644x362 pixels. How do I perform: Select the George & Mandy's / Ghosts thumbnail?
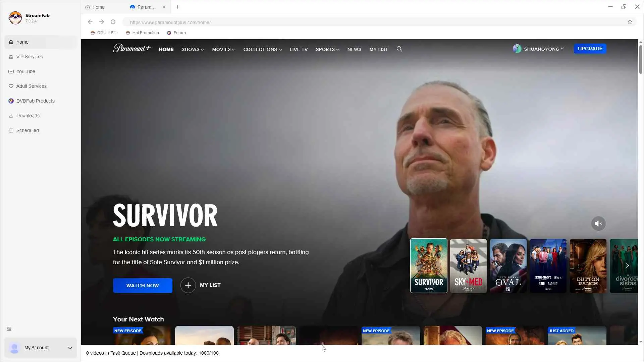(548, 266)
